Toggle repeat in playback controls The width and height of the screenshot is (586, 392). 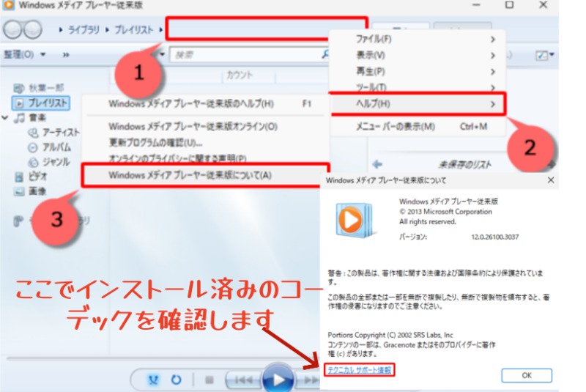176,380
